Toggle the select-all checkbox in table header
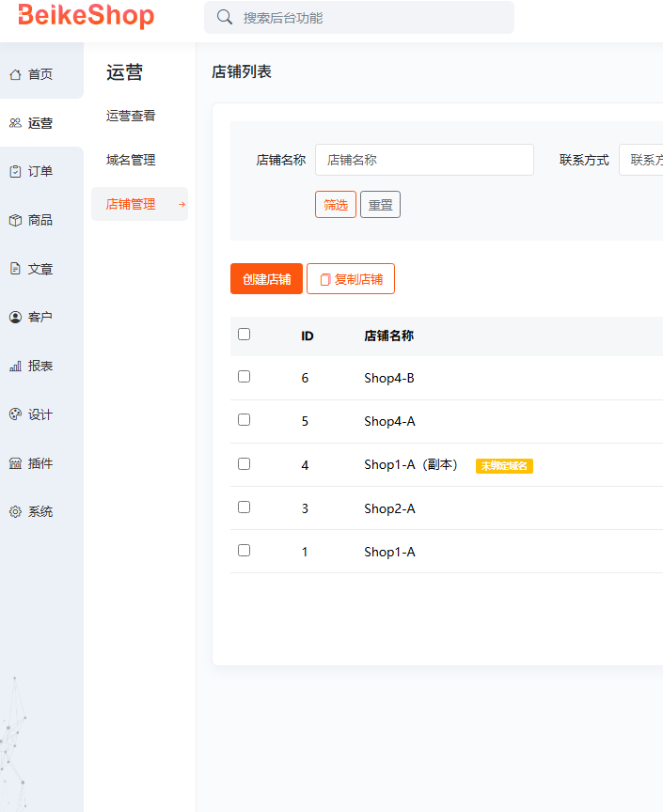Image resolution: width=663 pixels, height=812 pixels. click(x=245, y=334)
